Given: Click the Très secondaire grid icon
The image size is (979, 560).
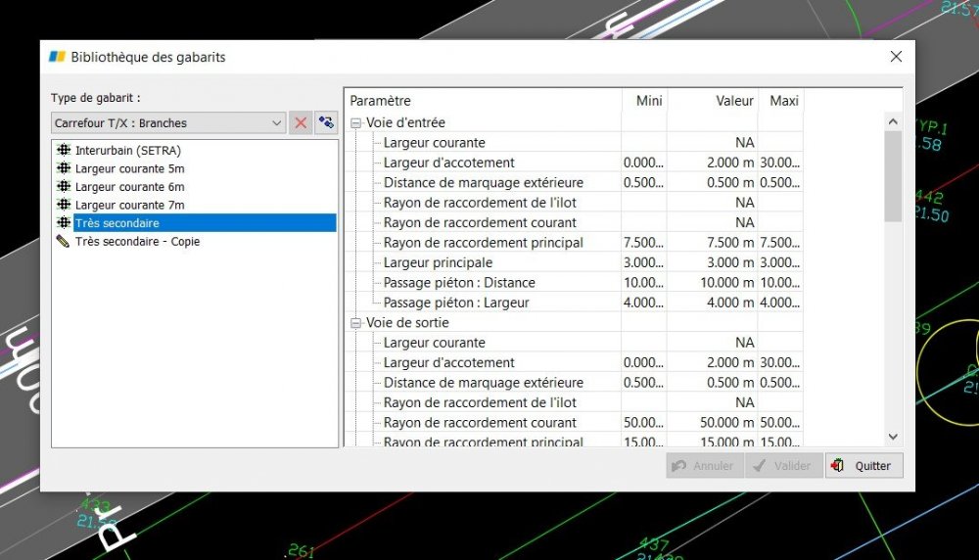Looking at the screenshot, I should click(64, 222).
